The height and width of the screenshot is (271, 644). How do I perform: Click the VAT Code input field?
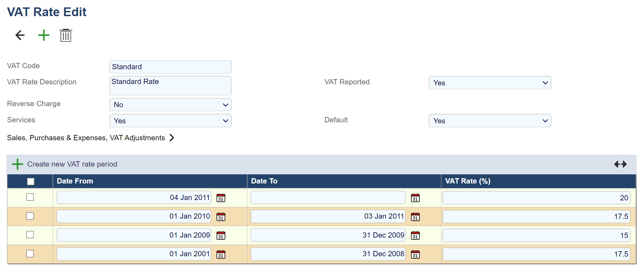pyautogui.click(x=171, y=67)
